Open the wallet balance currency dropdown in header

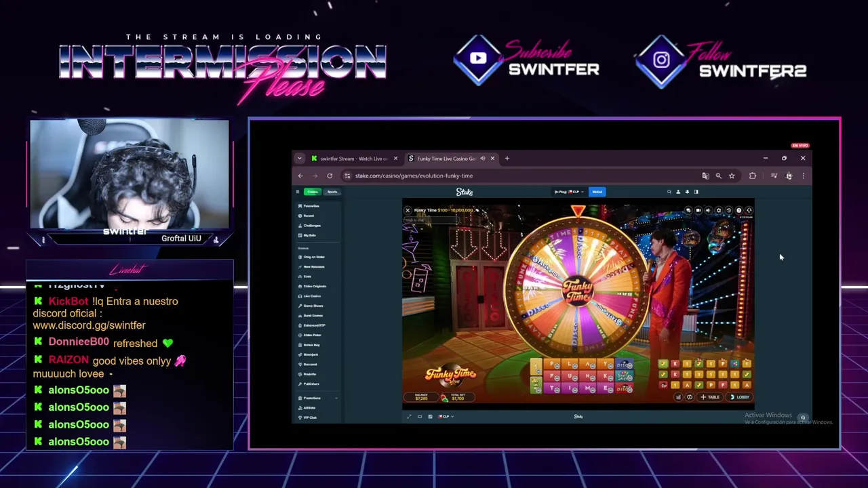coord(568,192)
